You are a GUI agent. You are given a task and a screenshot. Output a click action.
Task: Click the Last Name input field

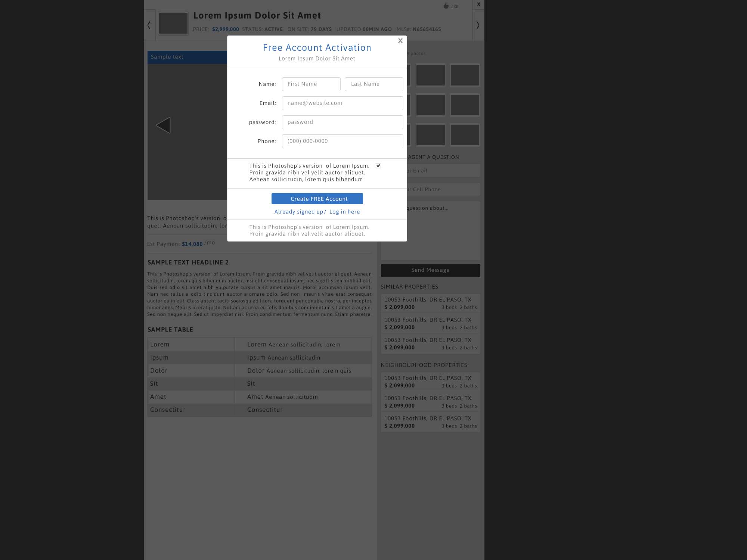coord(374,84)
